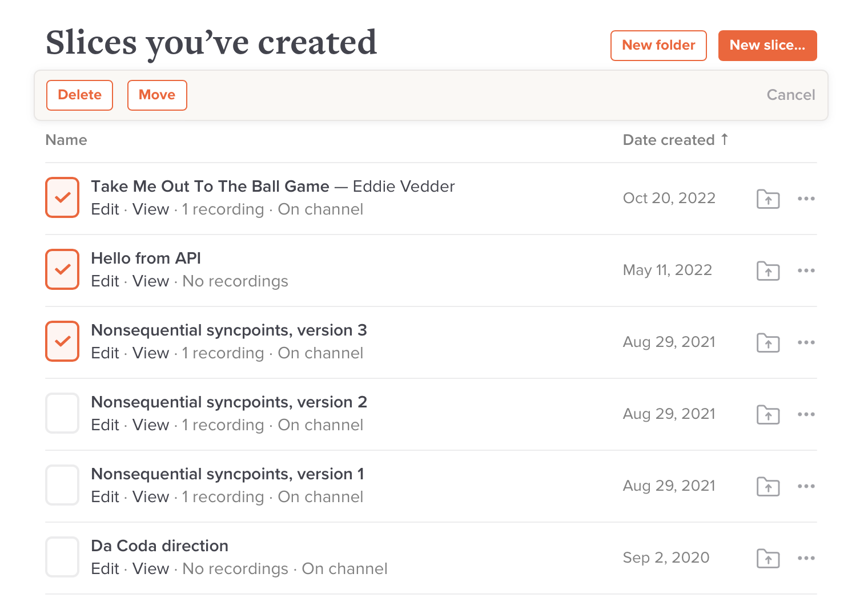The image size is (868, 598).
Task: Open three-dot menu for Take Me Out To The Ball Game
Action: click(806, 199)
